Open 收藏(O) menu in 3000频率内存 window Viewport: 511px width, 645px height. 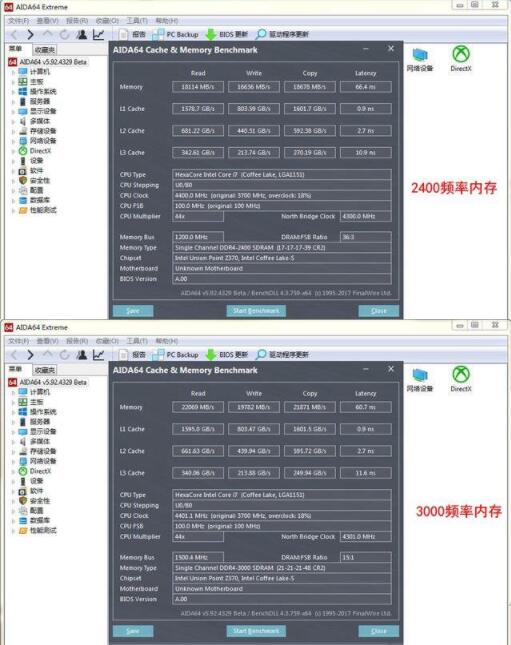click(107, 341)
